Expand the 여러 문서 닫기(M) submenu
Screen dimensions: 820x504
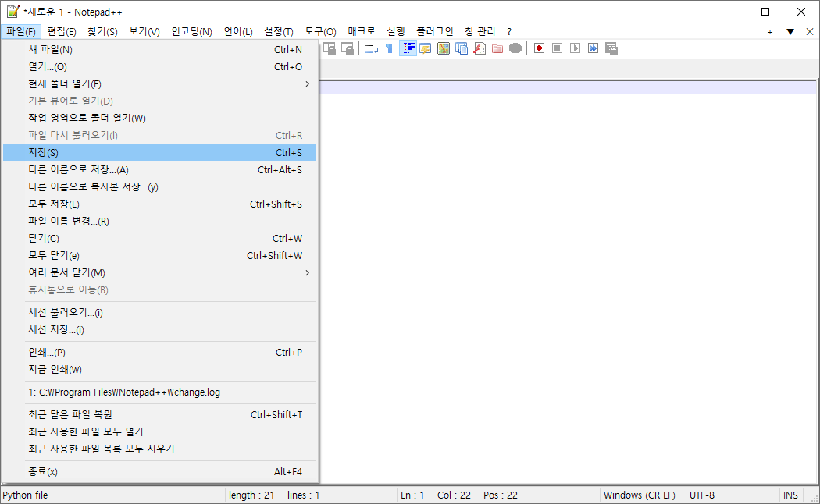[x=159, y=272]
